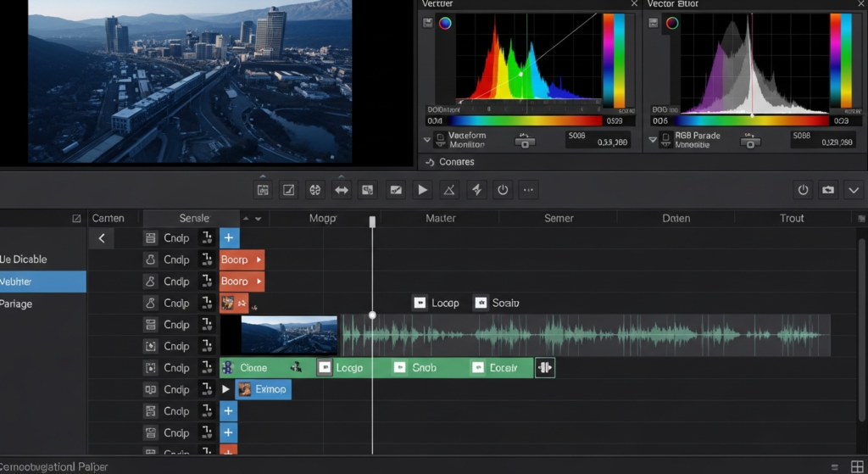This screenshot has height=474, width=868.
Task: Expand the Vacteform Monitor dropdown triangle
Action: pos(427,140)
